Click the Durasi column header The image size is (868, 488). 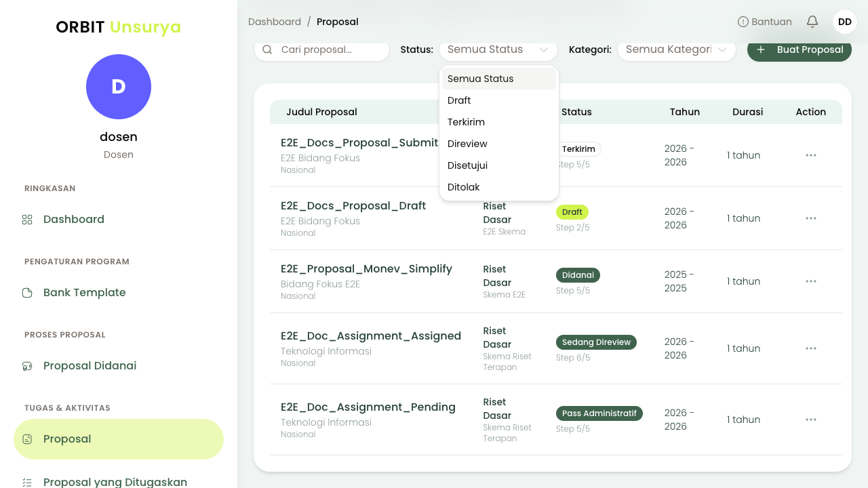point(747,112)
